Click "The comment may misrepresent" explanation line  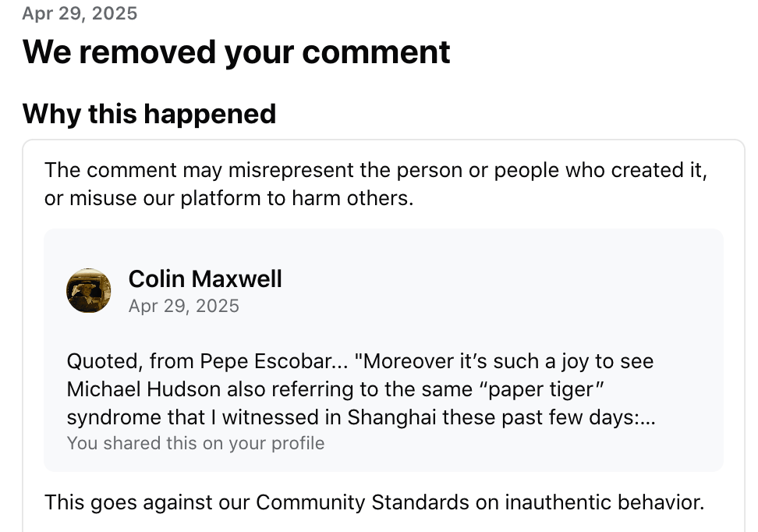[375, 170]
